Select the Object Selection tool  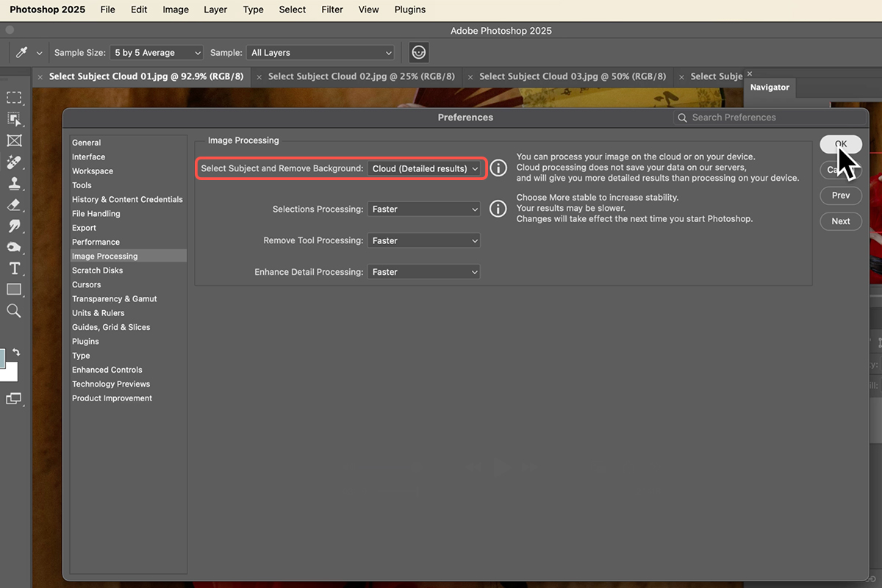pos(14,119)
